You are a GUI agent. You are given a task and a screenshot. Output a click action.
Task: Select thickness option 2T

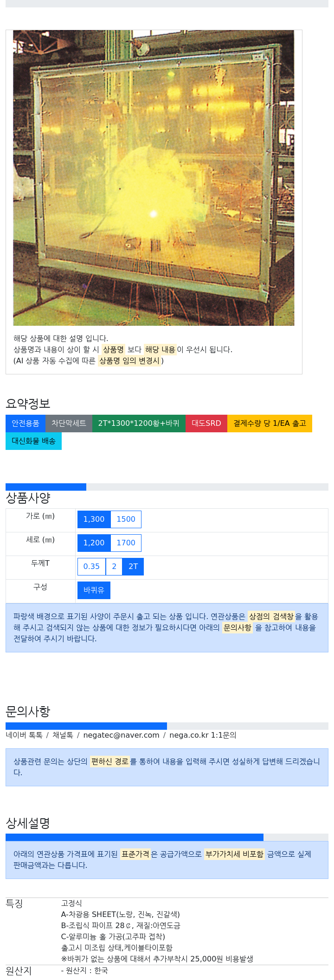[133, 567]
